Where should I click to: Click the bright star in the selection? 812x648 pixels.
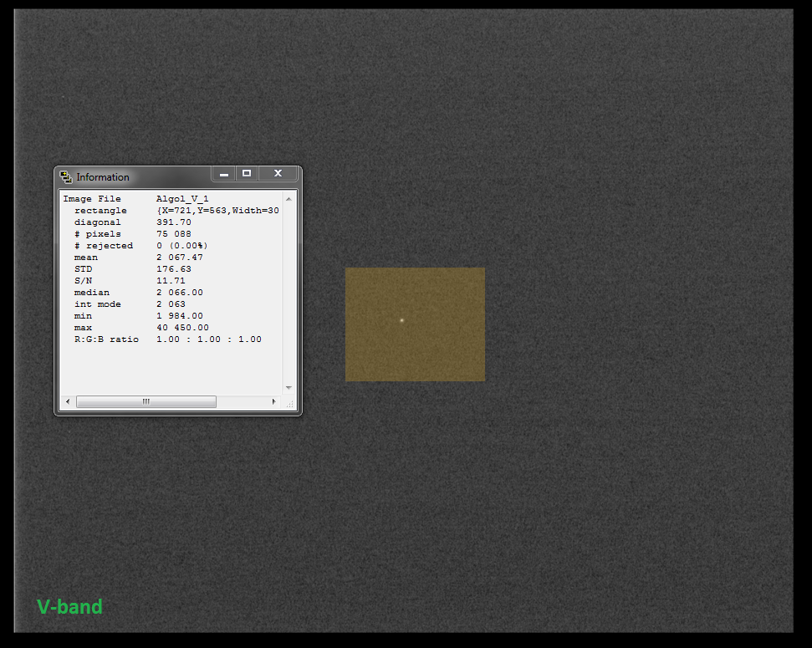[x=401, y=320]
